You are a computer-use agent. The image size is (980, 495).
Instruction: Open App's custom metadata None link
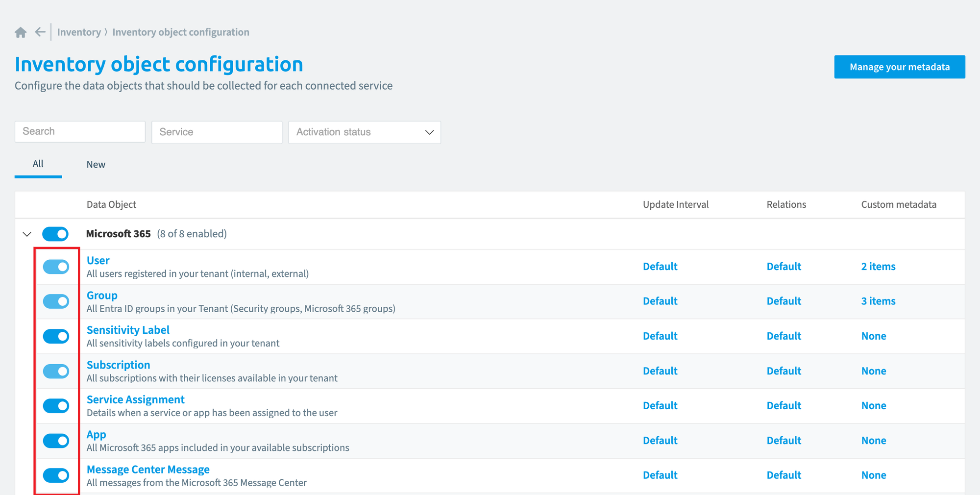tap(874, 441)
